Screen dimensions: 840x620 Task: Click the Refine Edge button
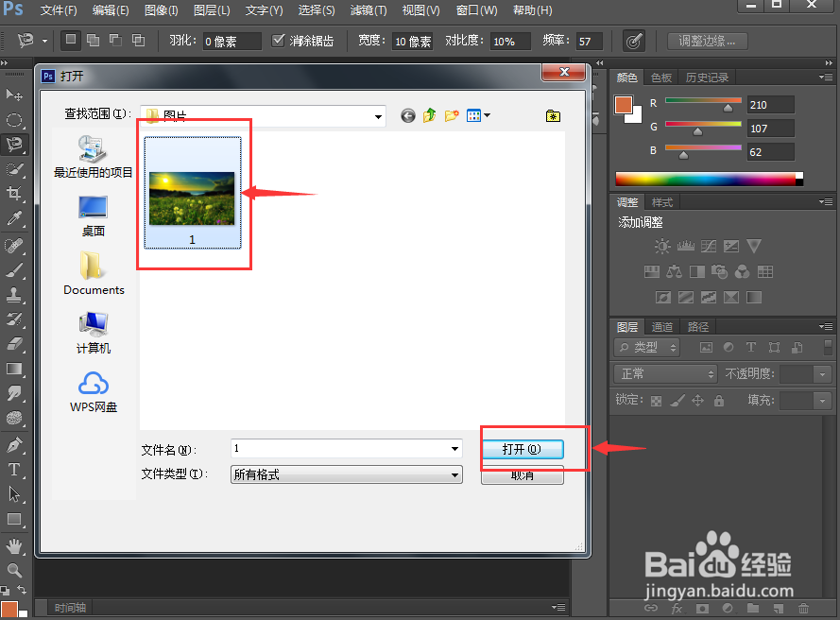click(x=707, y=41)
